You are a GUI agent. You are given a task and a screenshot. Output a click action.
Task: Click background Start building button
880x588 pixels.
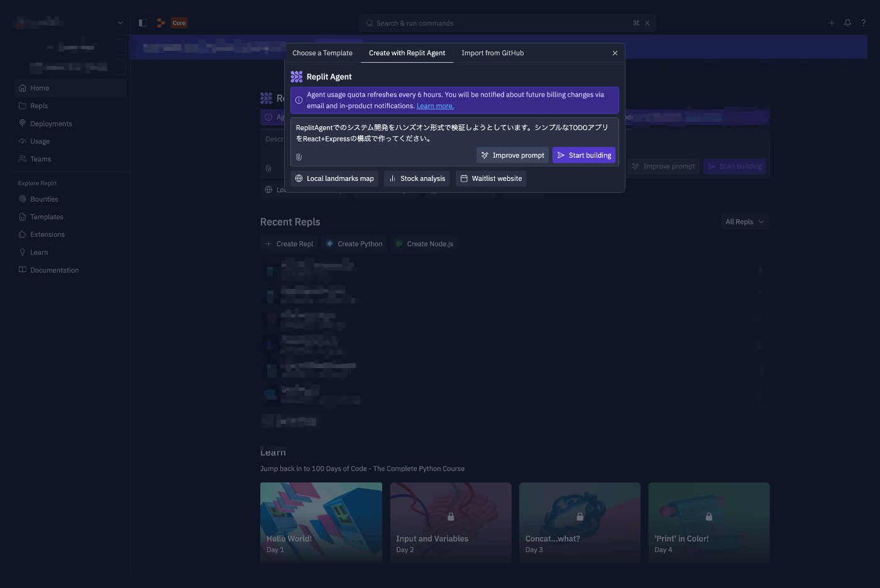(735, 166)
